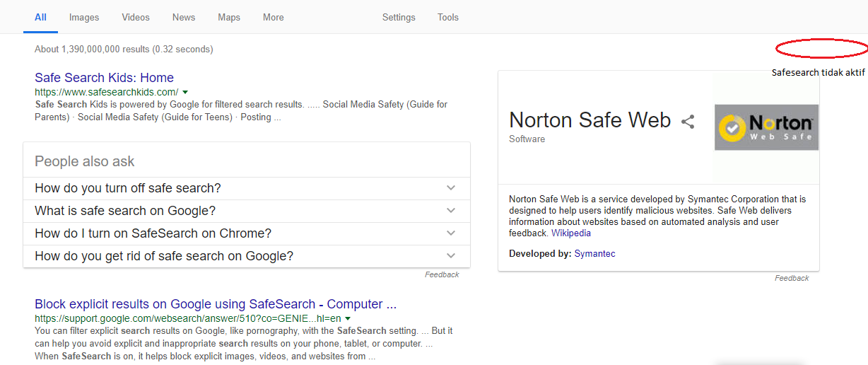
Task: Expand "What is safe search on Google?"
Action: 247,211
